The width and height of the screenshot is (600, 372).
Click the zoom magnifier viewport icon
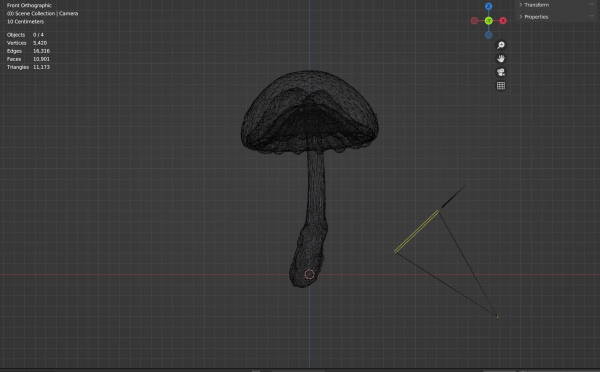coord(501,45)
